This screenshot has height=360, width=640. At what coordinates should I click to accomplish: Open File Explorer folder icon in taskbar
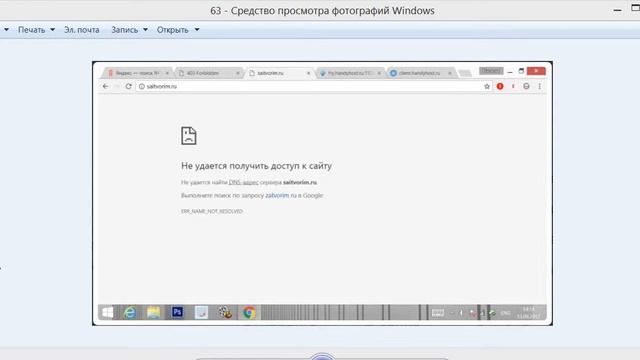(x=153, y=313)
